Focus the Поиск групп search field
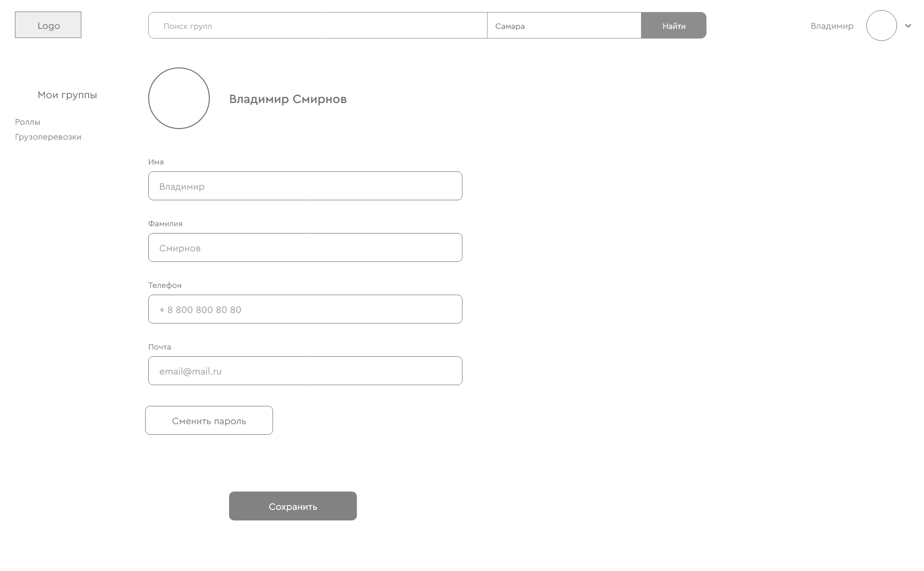The image size is (924, 571). (318, 26)
